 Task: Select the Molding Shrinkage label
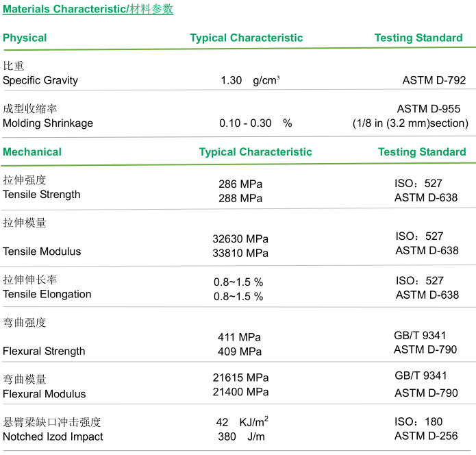pyautogui.click(x=48, y=123)
